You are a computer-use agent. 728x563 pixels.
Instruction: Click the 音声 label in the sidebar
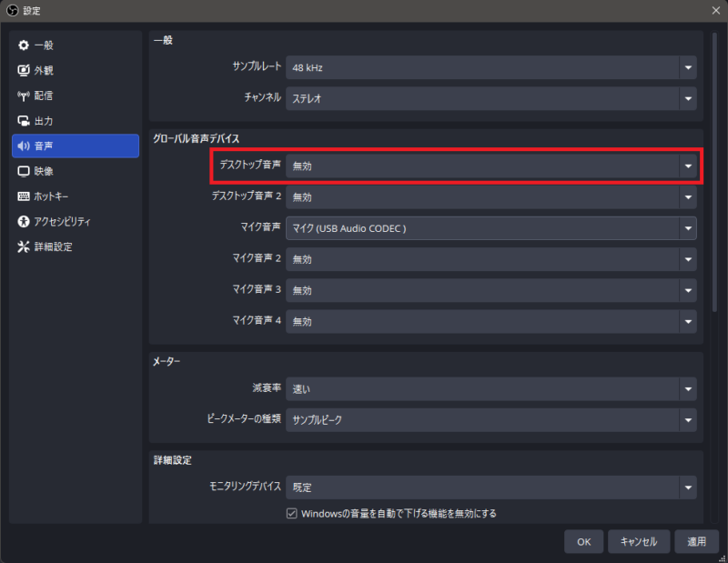click(44, 146)
